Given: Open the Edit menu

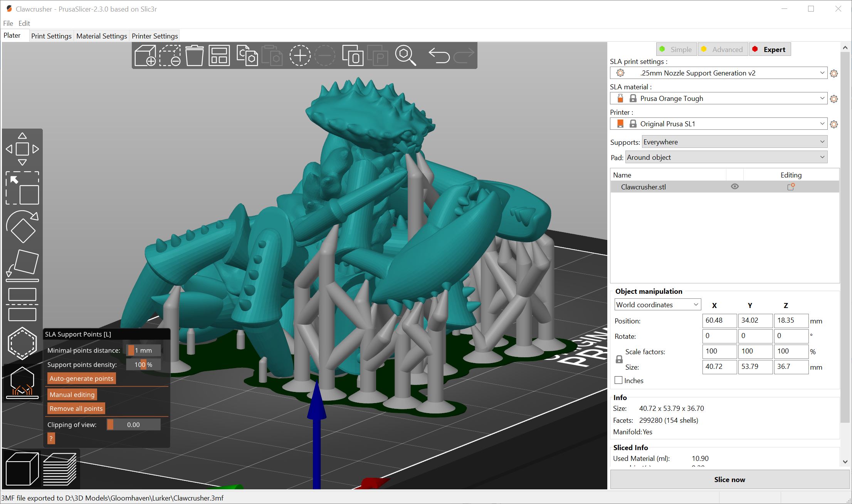Looking at the screenshot, I should (x=24, y=23).
